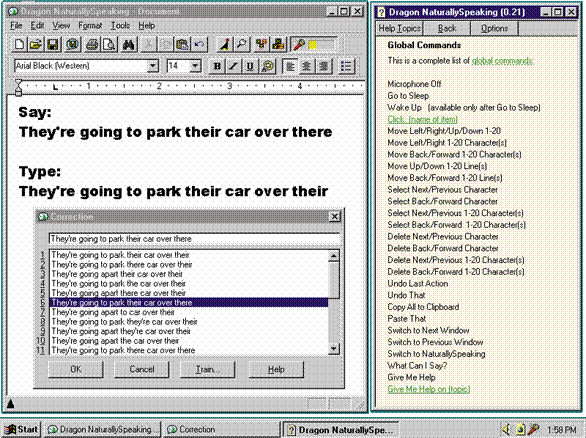
Task: Save document with the floppy disk icon
Action: 53,45
